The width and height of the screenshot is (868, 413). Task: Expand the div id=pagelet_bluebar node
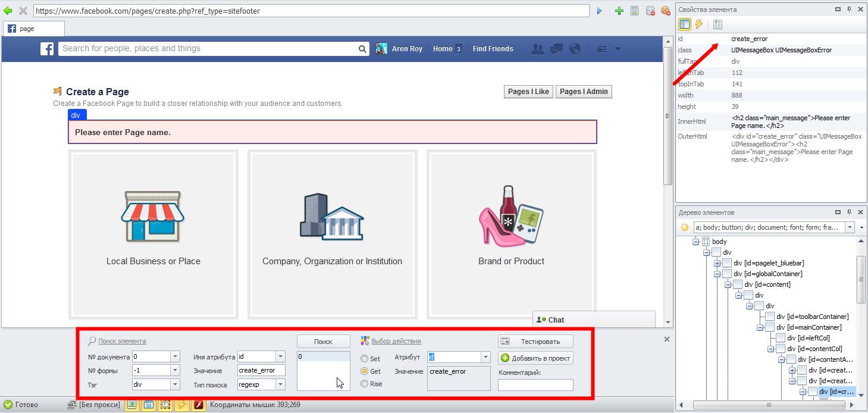[717, 263]
